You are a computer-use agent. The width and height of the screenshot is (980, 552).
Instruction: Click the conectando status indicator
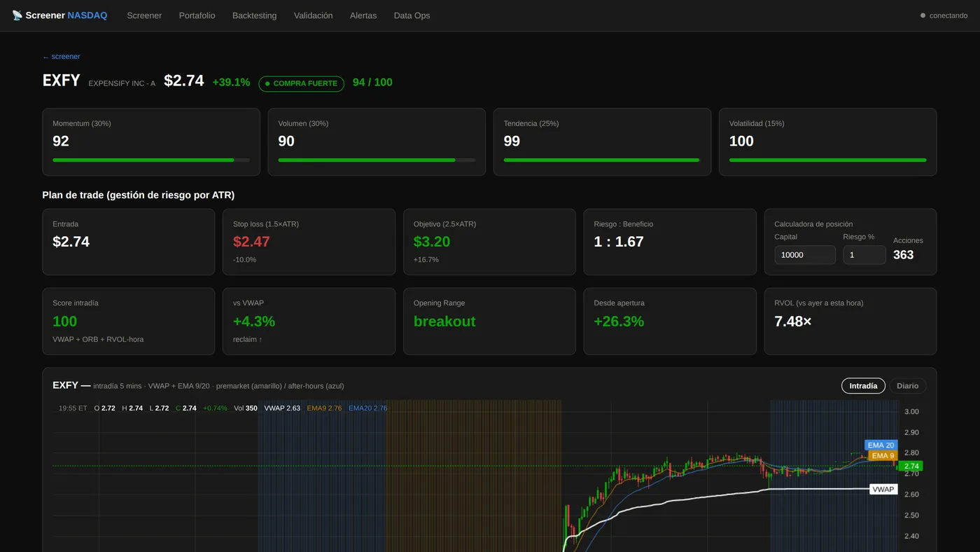click(944, 15)
